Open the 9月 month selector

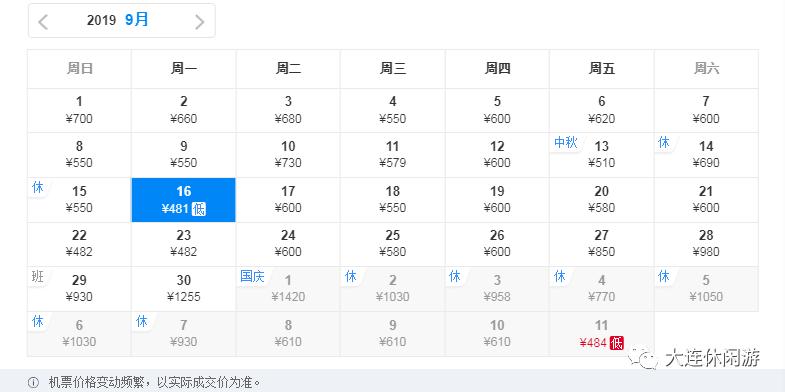(x=137, y=20)
